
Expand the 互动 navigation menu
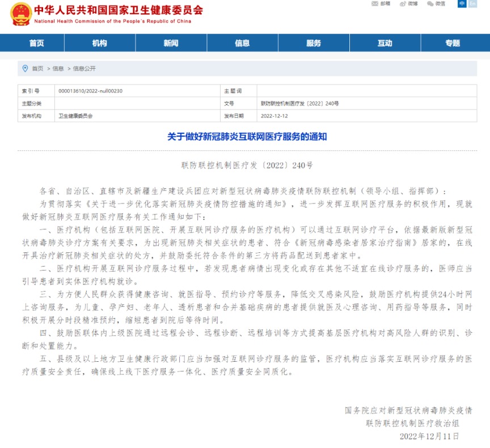(385, 43)
